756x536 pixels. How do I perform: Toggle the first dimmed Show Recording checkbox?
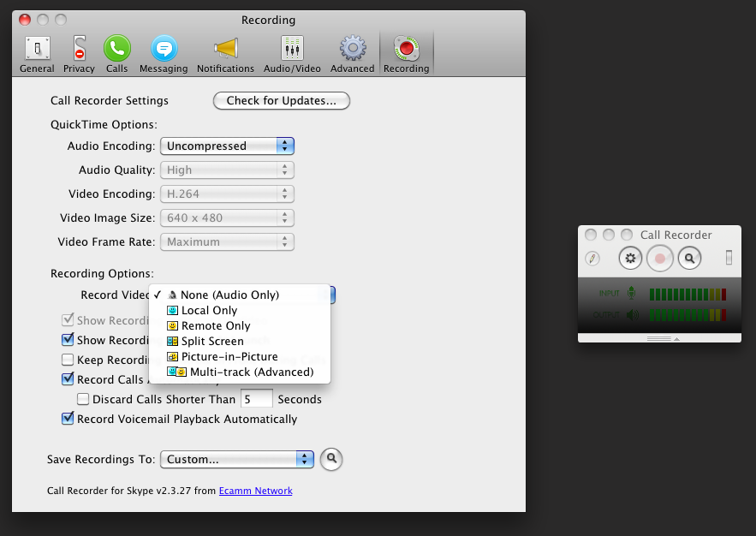pos(68,319)
